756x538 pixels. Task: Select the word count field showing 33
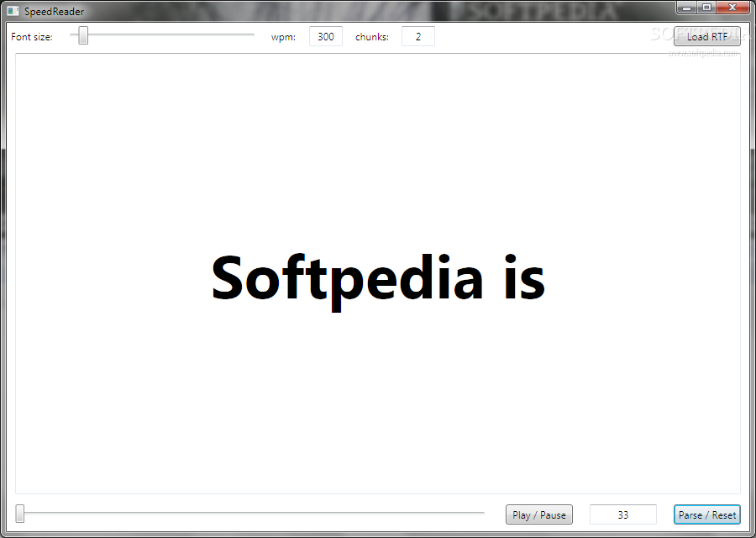623,514
